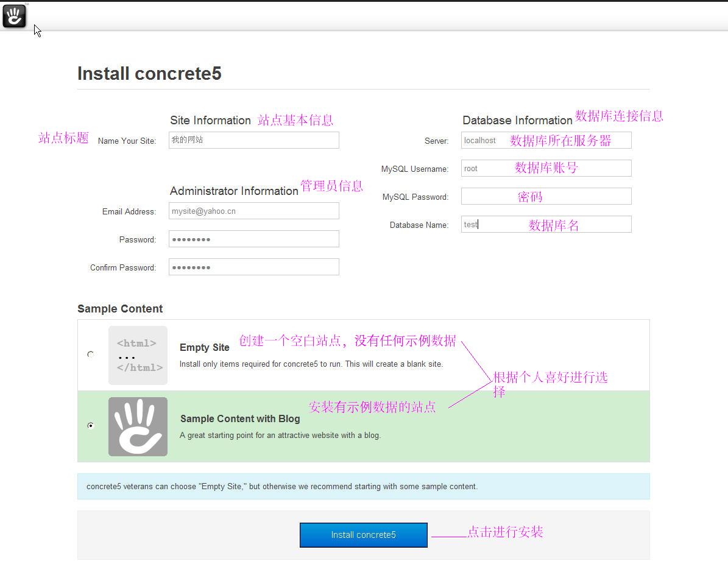The width and height of the screenshot is (728, 572).
Task: Click the Install concrete5 button
Action: [364, 535]
